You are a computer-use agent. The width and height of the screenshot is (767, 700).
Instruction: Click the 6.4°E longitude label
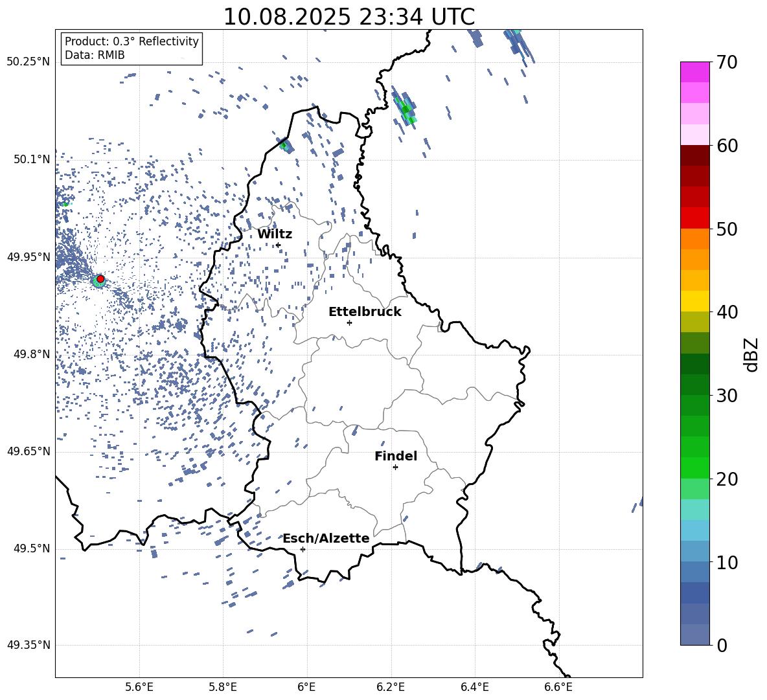coord(474,687)
